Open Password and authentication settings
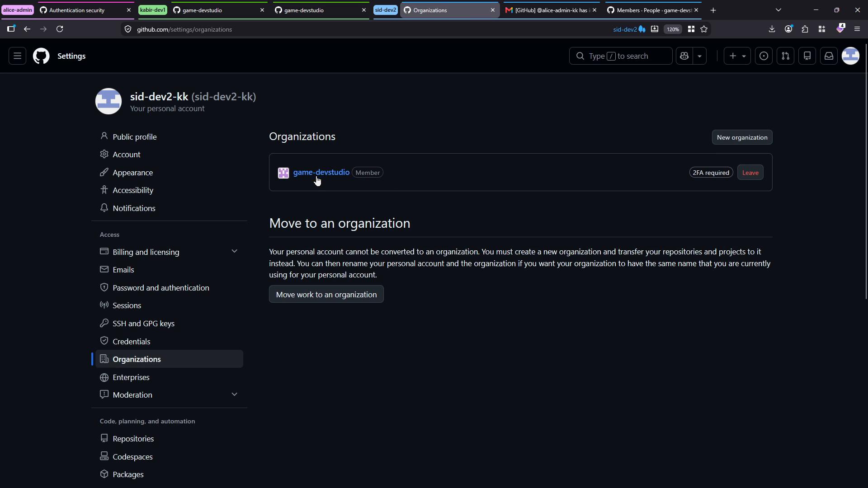The height and width of the screenshot is (488, 868). click(169, 288)
